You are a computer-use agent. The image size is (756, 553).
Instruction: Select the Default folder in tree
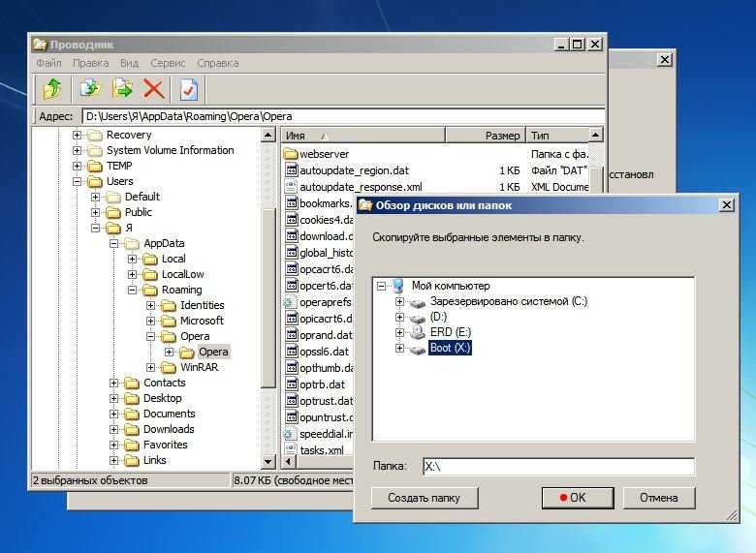click(x=142, y=197)
